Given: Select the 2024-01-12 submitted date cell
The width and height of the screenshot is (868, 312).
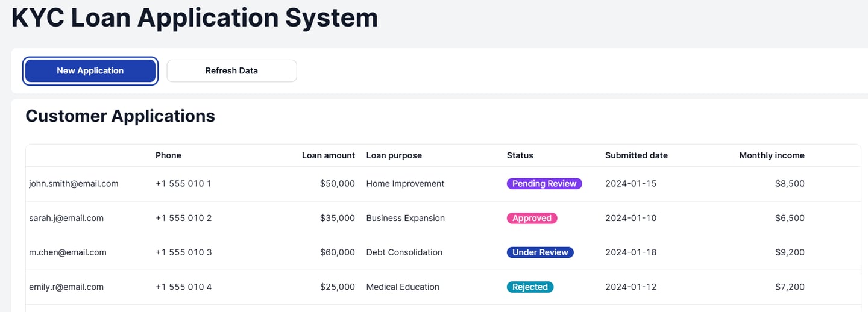Looking at the screenshot, I should pyautogui.click(x=631, y=287).
